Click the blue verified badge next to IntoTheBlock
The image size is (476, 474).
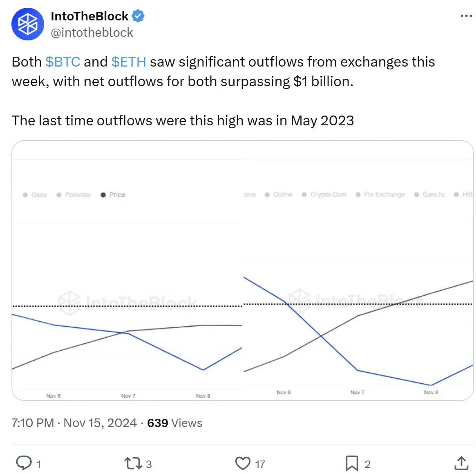139,16
